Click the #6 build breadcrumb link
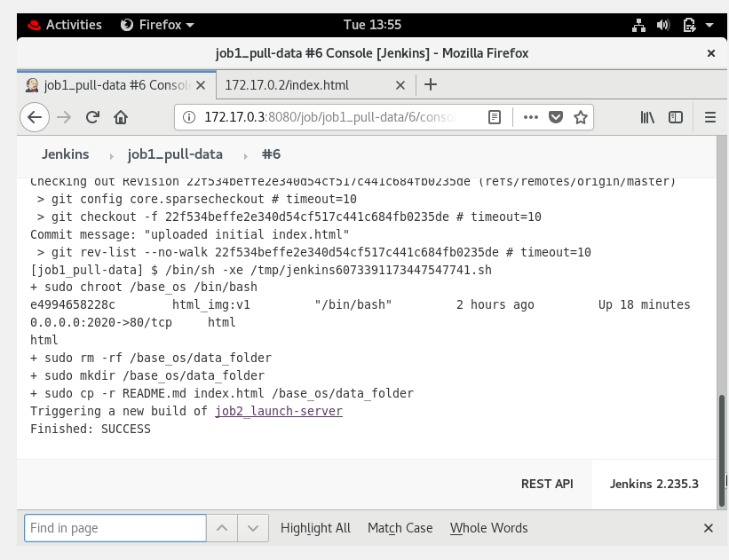729x560 pixels. (x=271, y=154)
